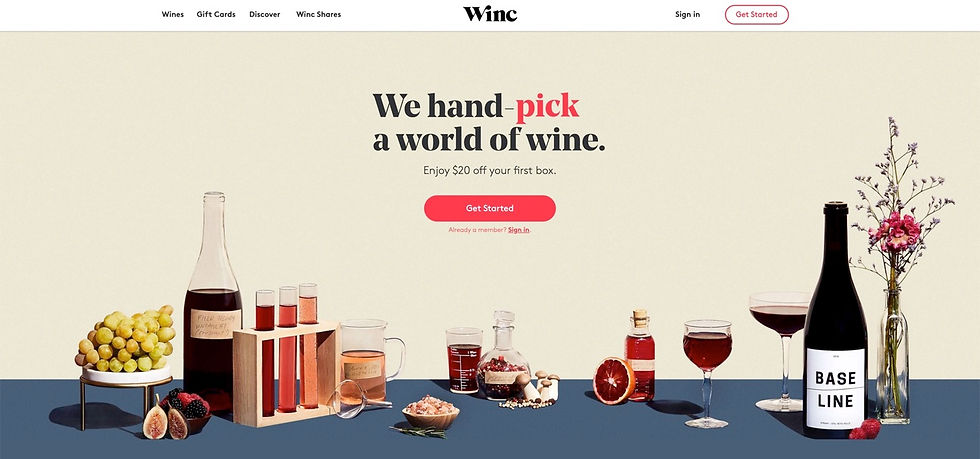Follow the Sign in link under hero button
Viewport: 980px width, 459px height.
point(519,230)
